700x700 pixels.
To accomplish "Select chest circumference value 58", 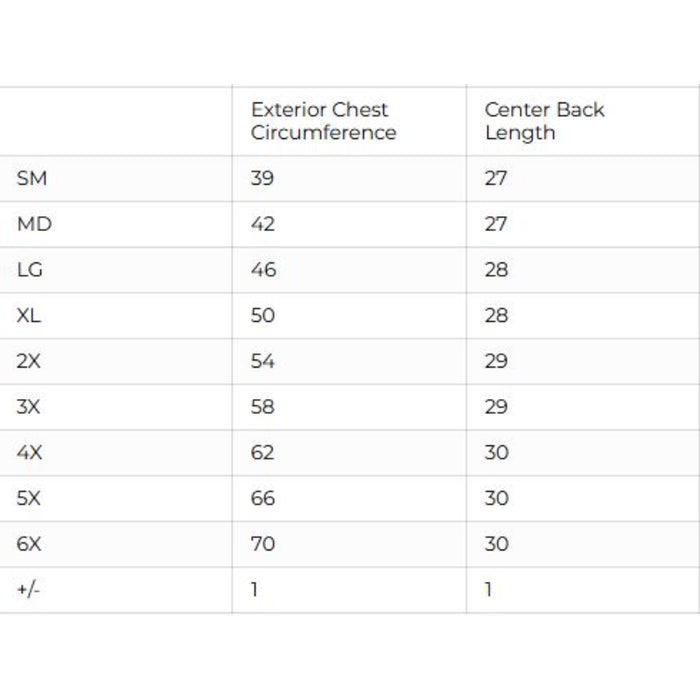I will [x=263, y=407].
